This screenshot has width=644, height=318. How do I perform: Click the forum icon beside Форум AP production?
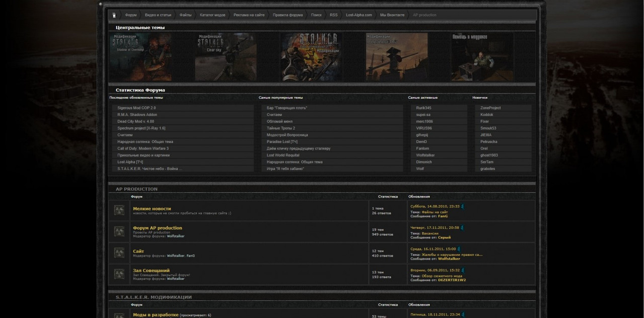tap(119, 231)
